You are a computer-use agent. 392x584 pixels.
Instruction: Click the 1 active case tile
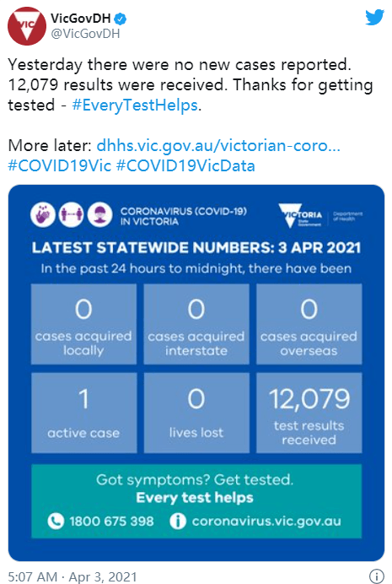84,413
